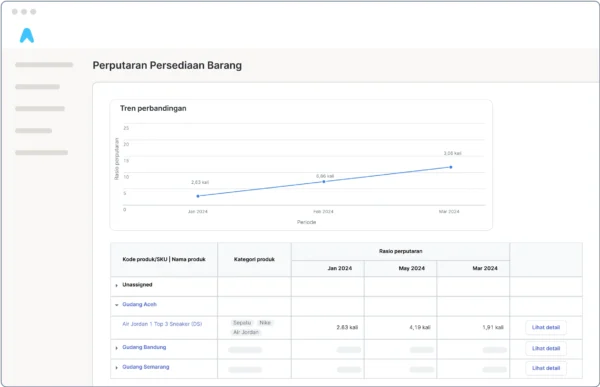Click the Mar 2024 chart data point
The image size is (600, 387).
[451, 167]
